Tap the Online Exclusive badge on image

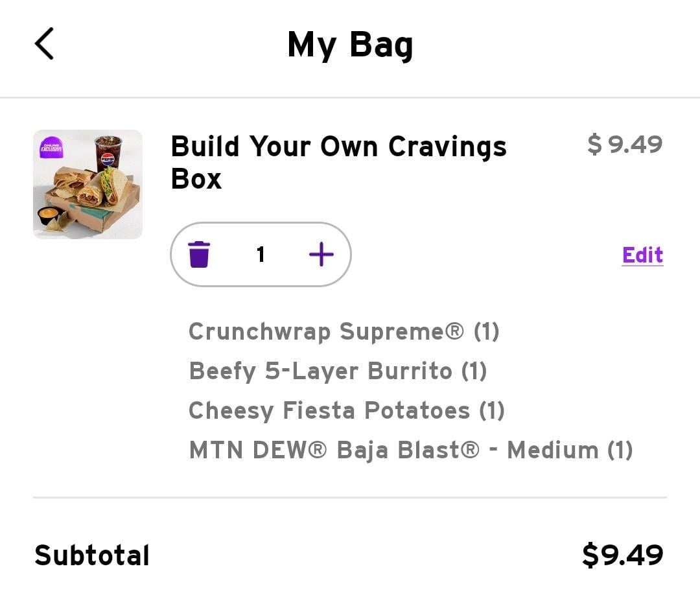coord(52,148)
